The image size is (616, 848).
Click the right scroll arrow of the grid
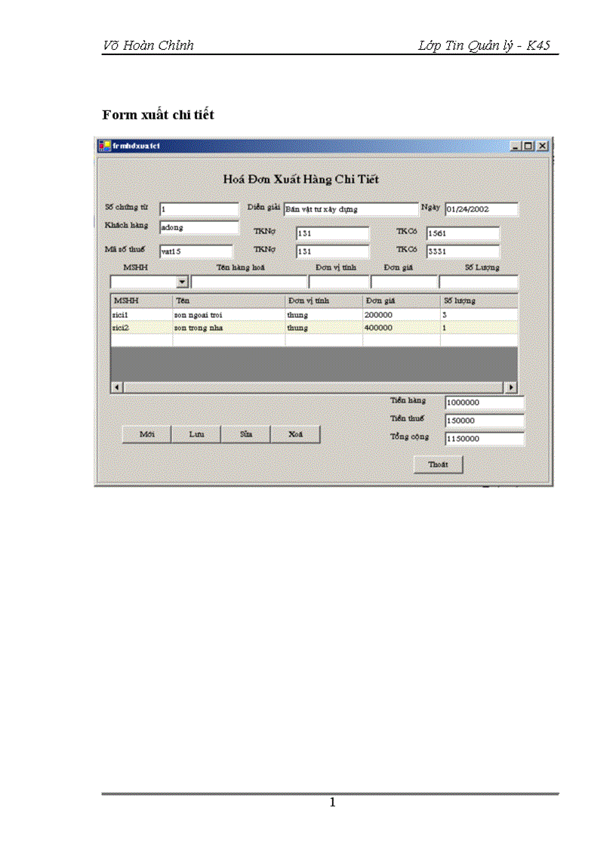(510, 387)
